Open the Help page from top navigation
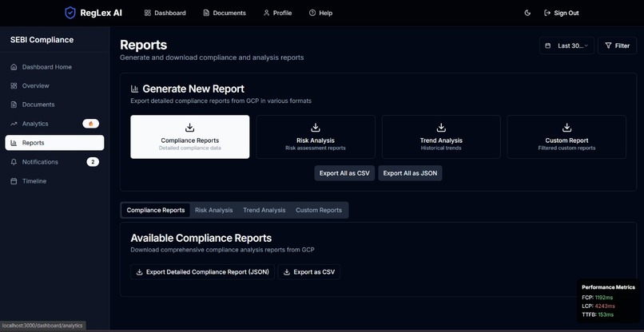This screenshot has width=644, height=332. pyautogui.click(x=320, y=13)
